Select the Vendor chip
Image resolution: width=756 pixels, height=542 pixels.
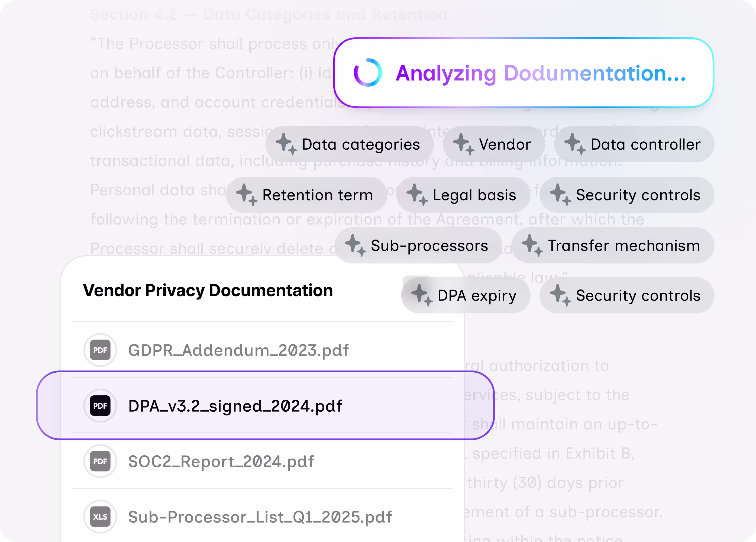coord(494,144)
